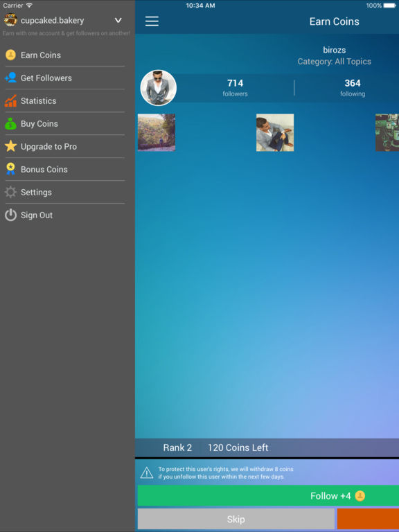Viewport: 399px width, 532px height.
Task: Click the Earn Coins coin icon
Action: pyautogui.click(x=10, y=55)
